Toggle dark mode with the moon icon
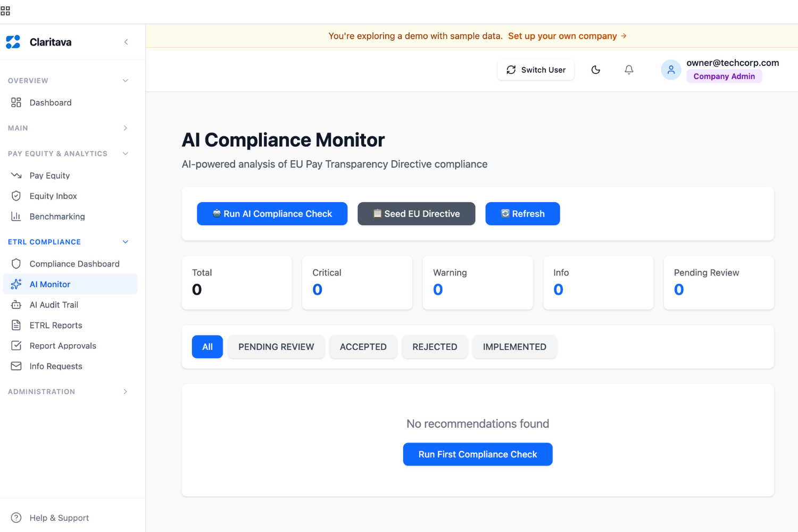This screenshot has height=532, width=798. pyautogui.click(x=596, y=70)
